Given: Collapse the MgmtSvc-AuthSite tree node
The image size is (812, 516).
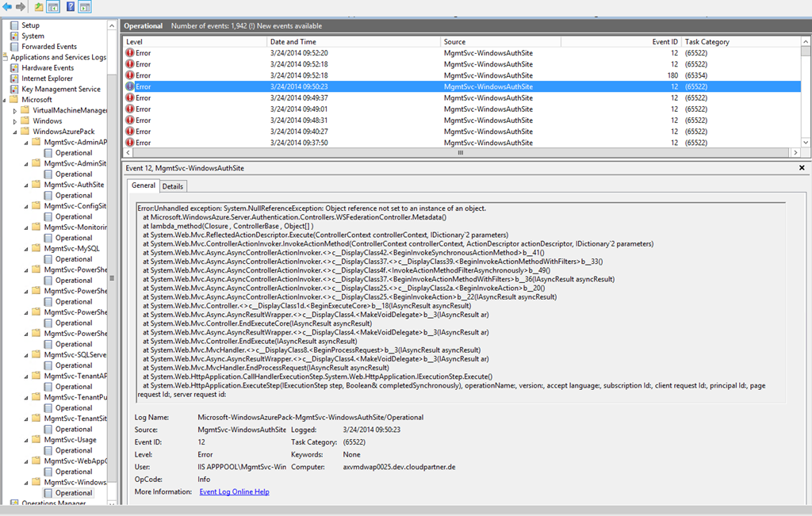Looking at the screenshot, I should (x=26, y=185).
